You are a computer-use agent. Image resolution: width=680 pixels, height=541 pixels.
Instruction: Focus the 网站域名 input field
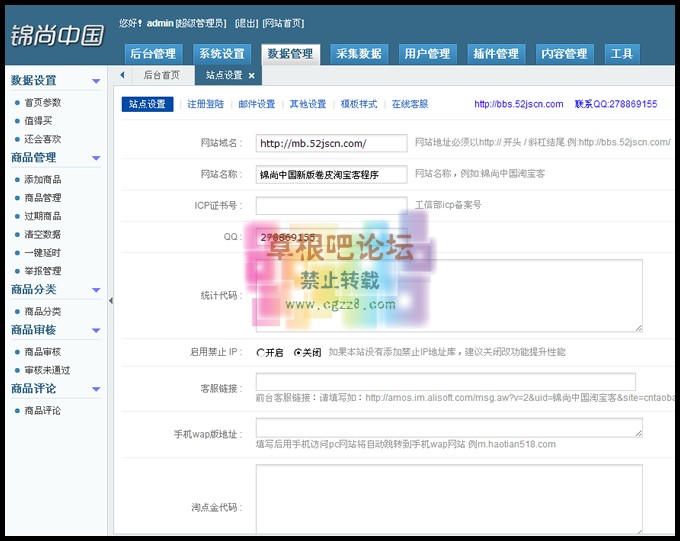pos(331,143)
